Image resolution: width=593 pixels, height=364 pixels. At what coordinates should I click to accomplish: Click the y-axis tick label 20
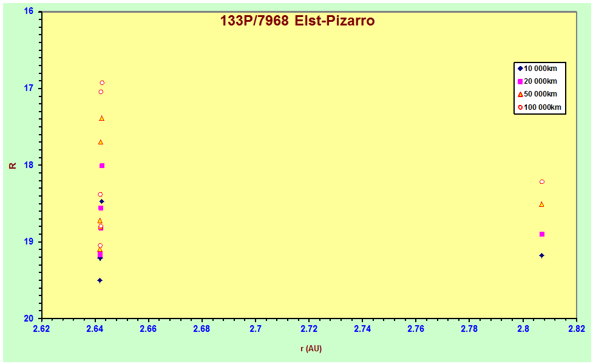pos(29,318)
